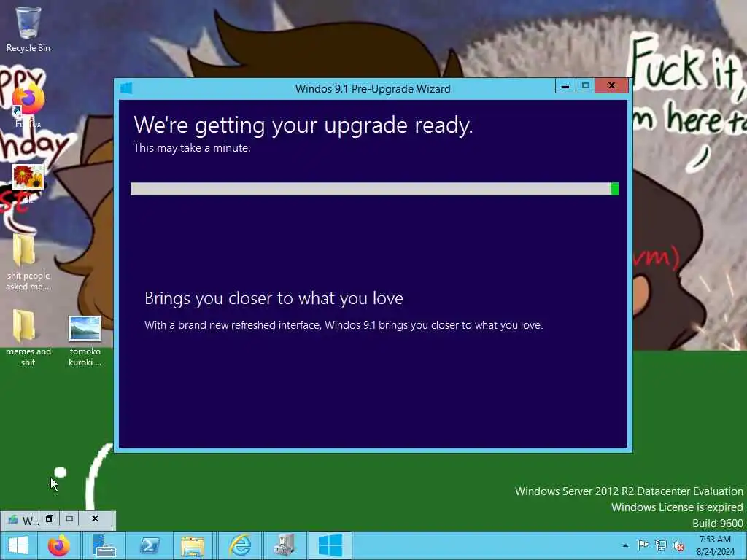Click 'Brings you closer to what you love' text
Viewport: 747px width, 560px height.
click(x=274, y=298)
